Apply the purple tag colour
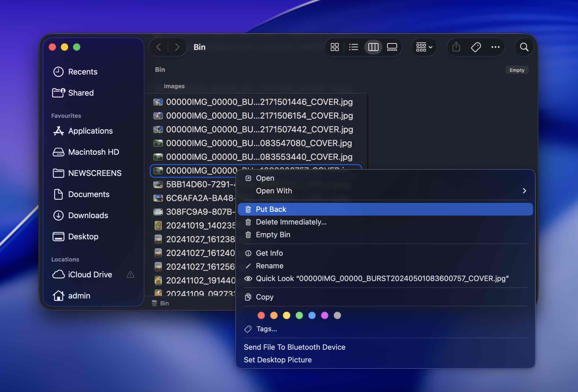The height and width of the screenshot is (392, 578). [325, 316]
